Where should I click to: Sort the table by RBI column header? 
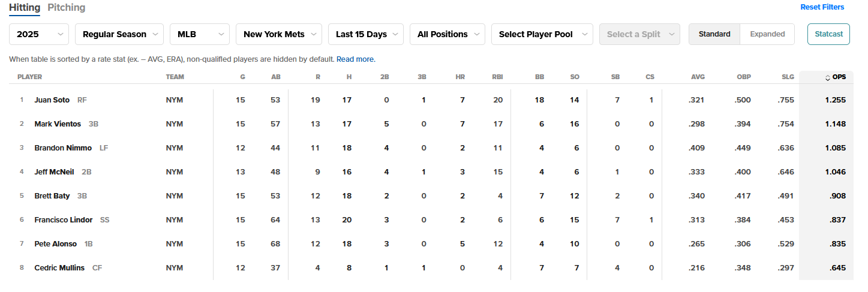[497, 77]
